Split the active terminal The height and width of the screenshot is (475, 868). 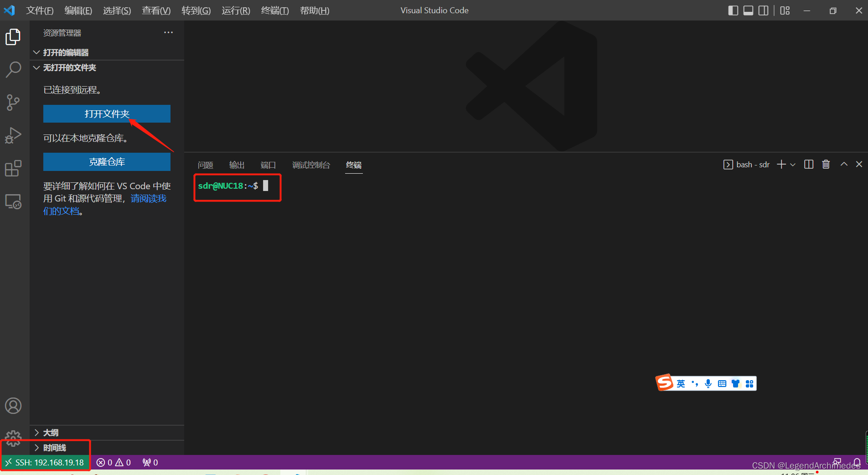click(x=808, y=165)
